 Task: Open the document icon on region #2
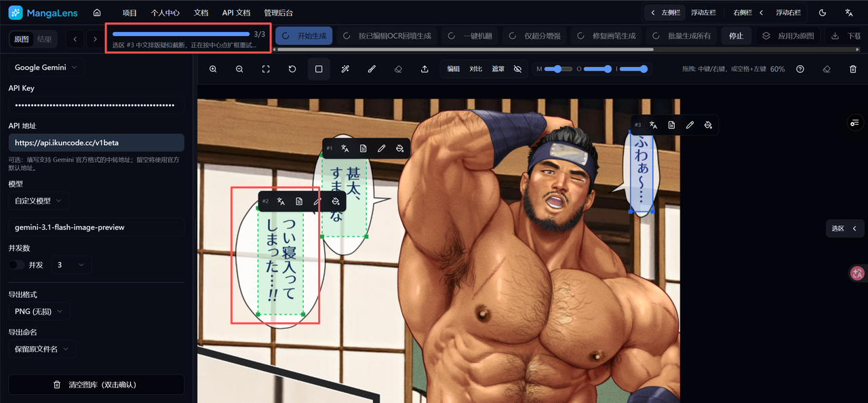pos(299,201)
